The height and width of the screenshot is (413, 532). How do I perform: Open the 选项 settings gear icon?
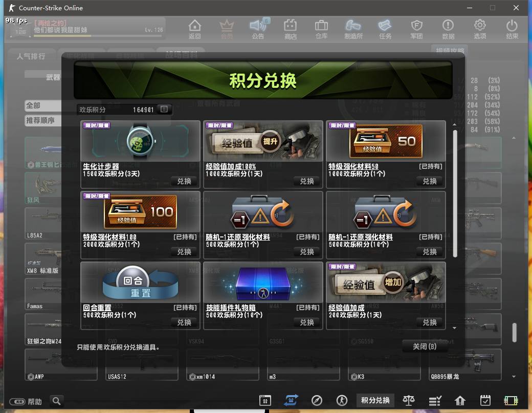pos(479,29)
